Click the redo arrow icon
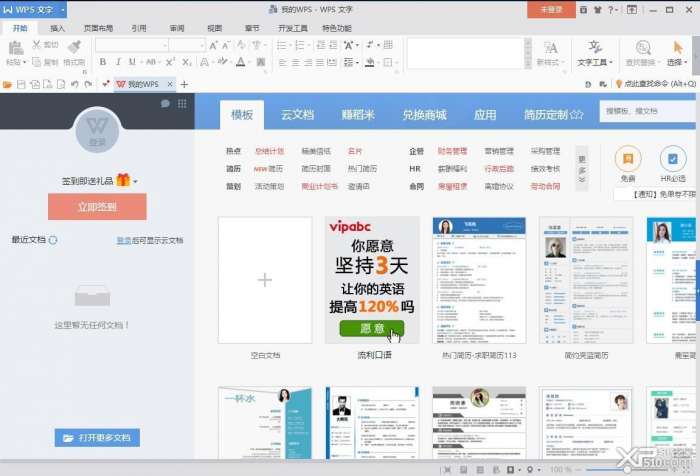Viewport: 700px width, 476px height. pos(88,84)
